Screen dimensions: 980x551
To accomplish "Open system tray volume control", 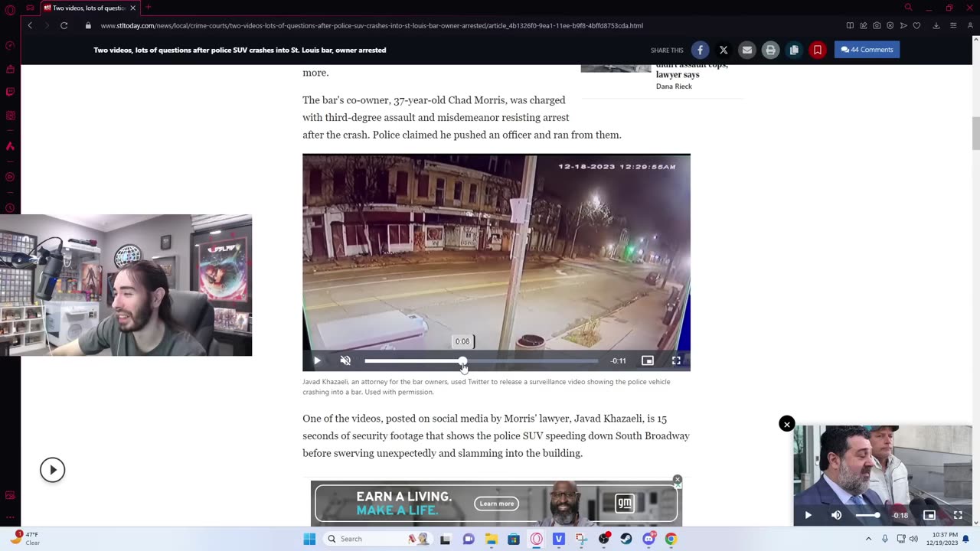I will point(913,539).
